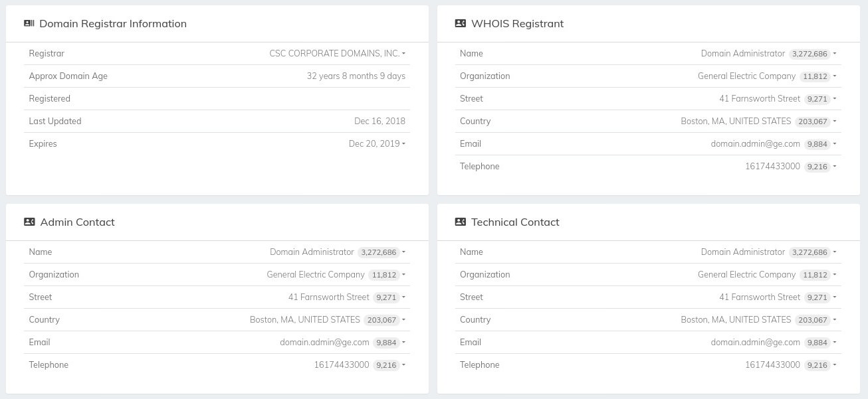This screenshot has width=868, height=399.
Task: Click 41 Farnsworth Street in WHOIS Registrant
Action: pos(760,98)
